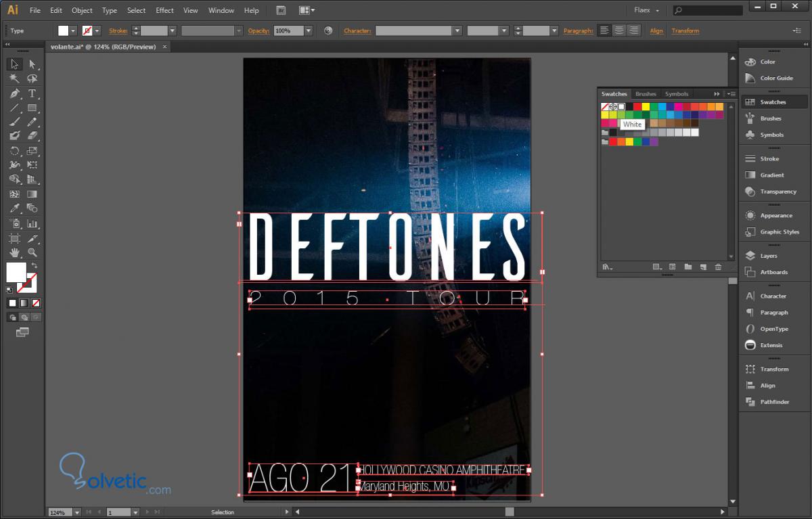Open the Effect menu

pyautogui.click(x=164, y=11)
